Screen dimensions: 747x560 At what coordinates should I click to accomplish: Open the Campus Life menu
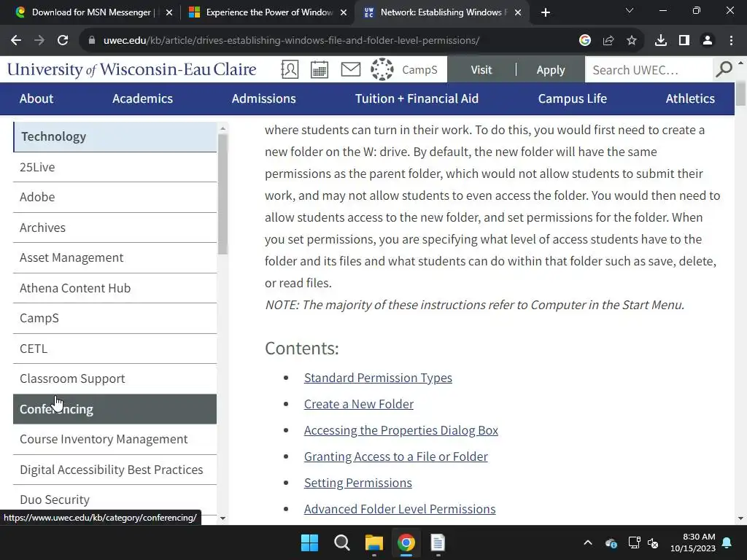tap(572, 98)
